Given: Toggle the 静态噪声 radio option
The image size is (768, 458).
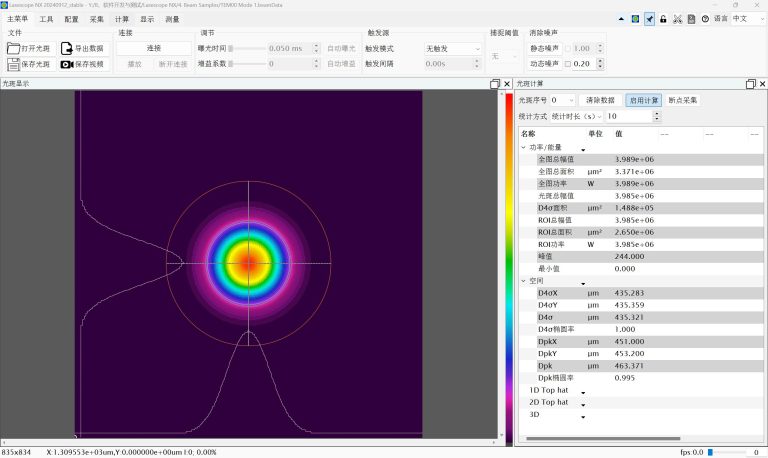Looking at the screenshot, I should point(568,48).
